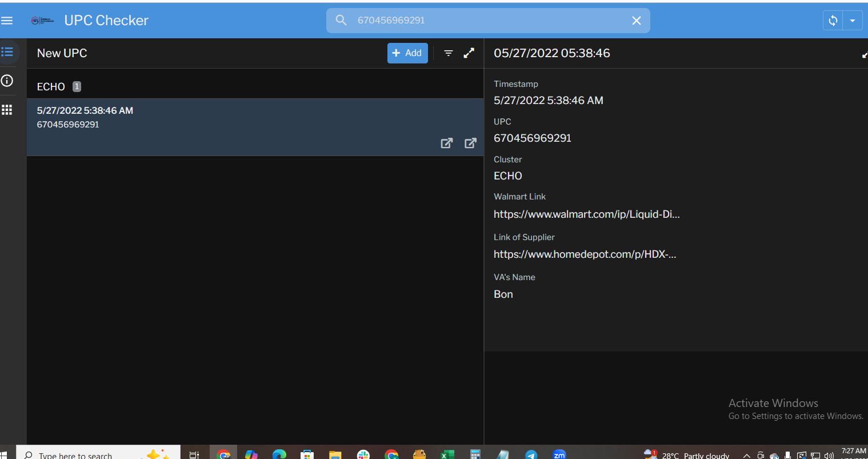
Task: Open the filter options icon
Action: pos(449,53)
